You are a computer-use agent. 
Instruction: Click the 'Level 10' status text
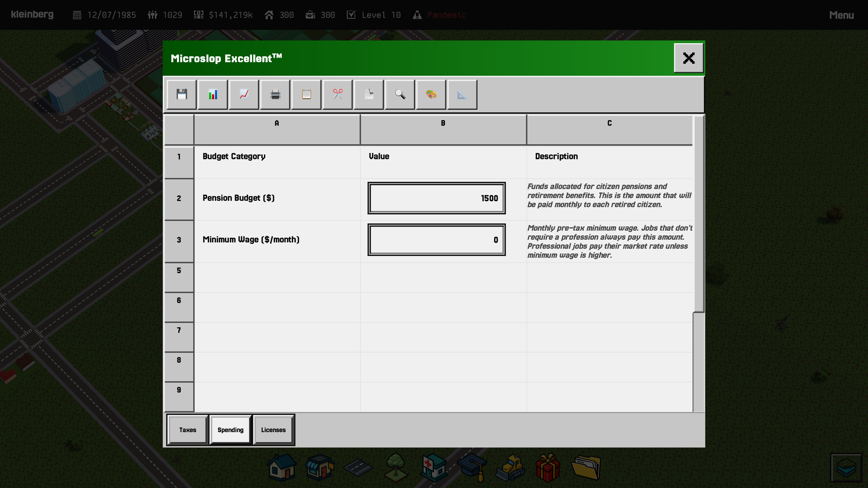[x=381, y=15]
